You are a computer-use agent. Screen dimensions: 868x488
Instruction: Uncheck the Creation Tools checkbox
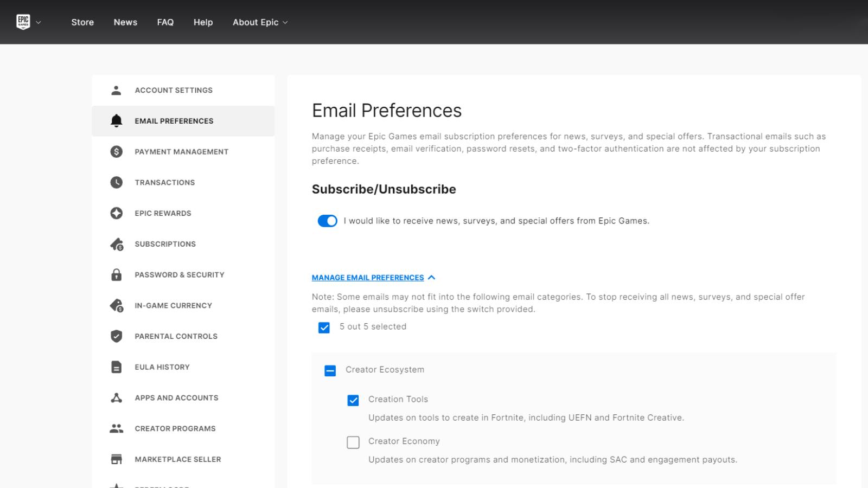pos(353,400)
